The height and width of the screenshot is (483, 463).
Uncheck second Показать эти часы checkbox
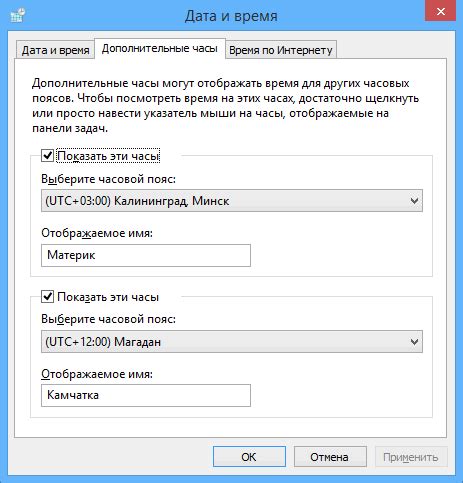[x=47, y=296]
